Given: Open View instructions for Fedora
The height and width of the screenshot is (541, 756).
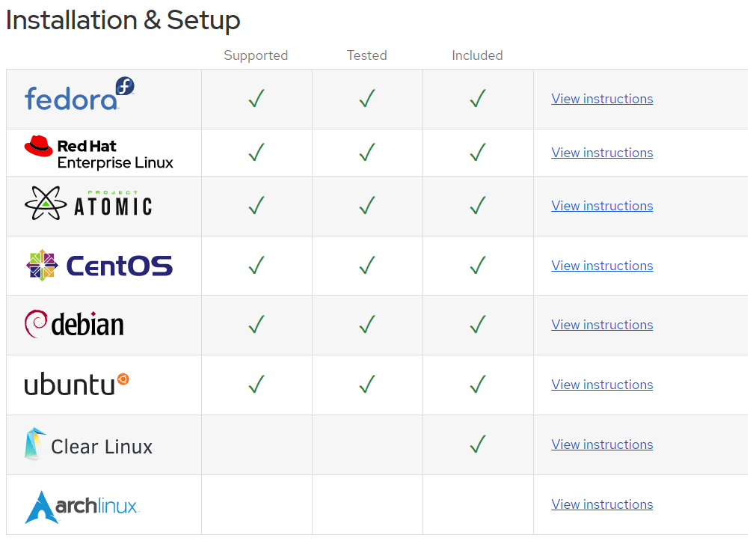Looking at the screenshot, I should [x=602, y=99].
